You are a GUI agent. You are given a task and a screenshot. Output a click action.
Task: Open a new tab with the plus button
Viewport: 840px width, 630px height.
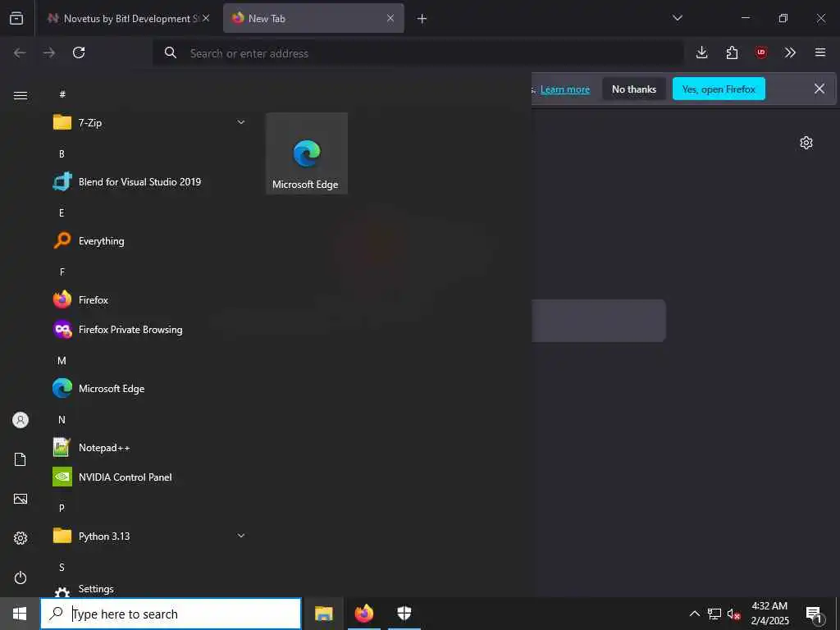coord(422,19)
